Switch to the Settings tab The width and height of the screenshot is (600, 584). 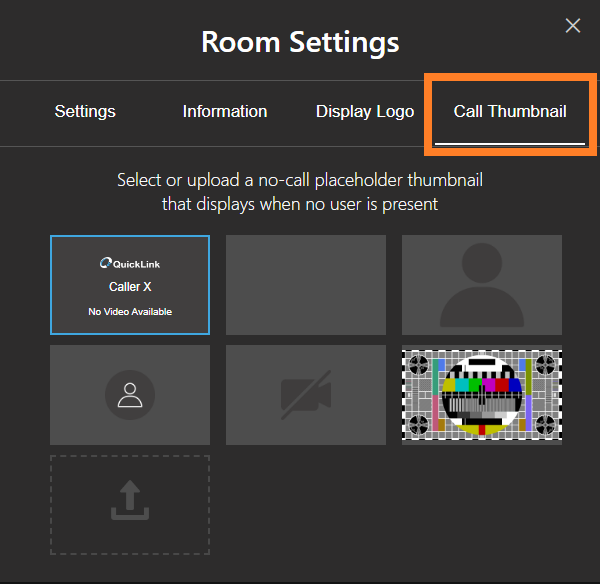(85, 111)
